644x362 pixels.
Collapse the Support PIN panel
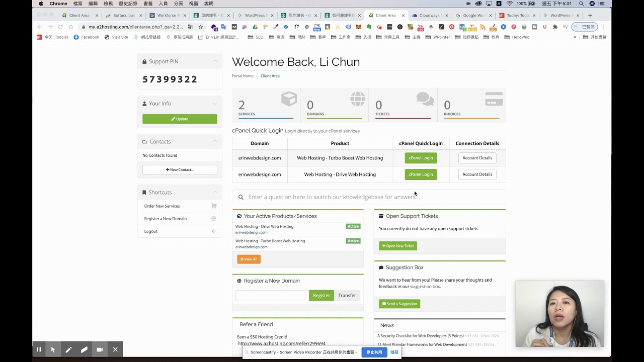[x=215, y=61]
